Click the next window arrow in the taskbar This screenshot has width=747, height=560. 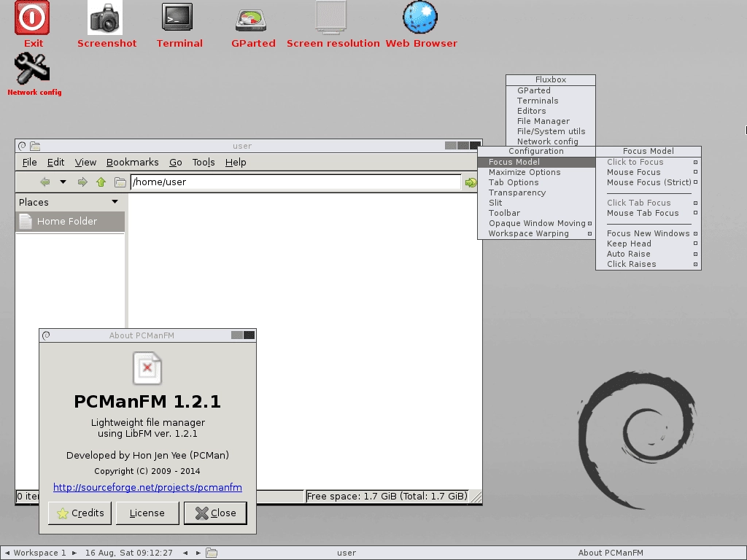coord(198,553)
